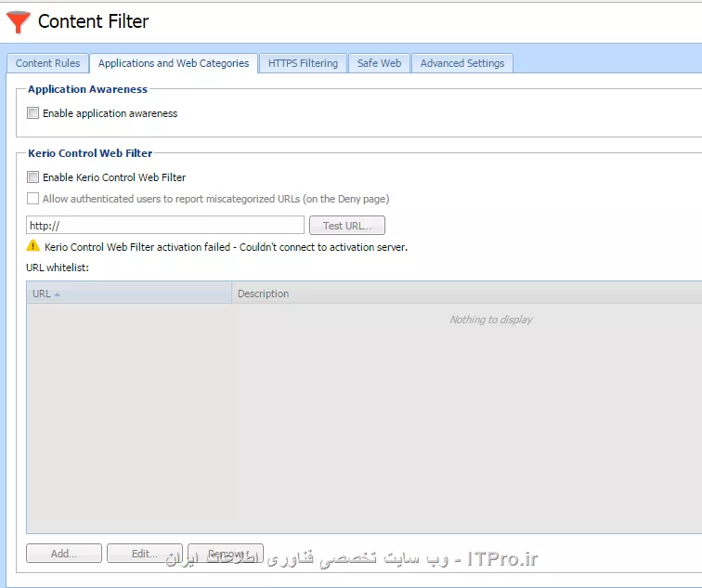Click the Description column header
The height and width of the screenshot is (588, 702).
click(467, 294)
